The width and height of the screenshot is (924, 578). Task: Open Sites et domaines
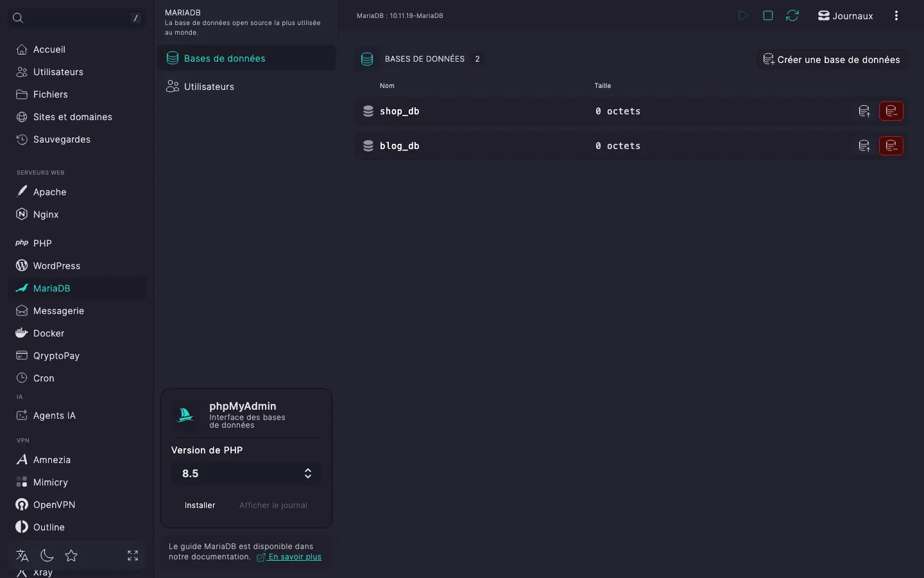pyautogui.click(x=77, y=117)
